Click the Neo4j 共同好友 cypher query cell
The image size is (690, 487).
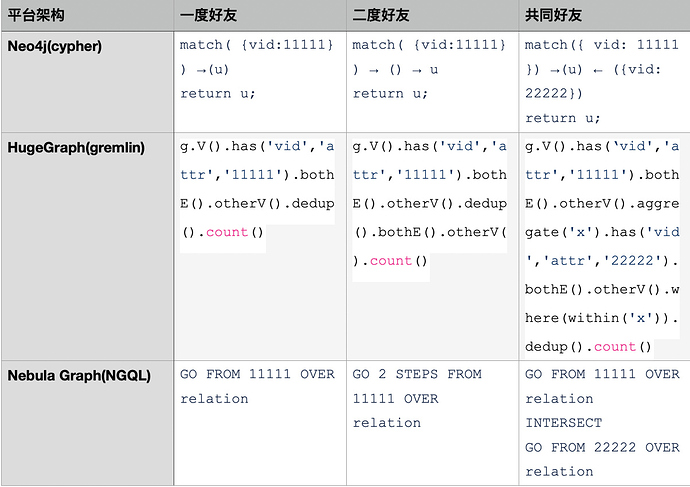click(601, 81)
